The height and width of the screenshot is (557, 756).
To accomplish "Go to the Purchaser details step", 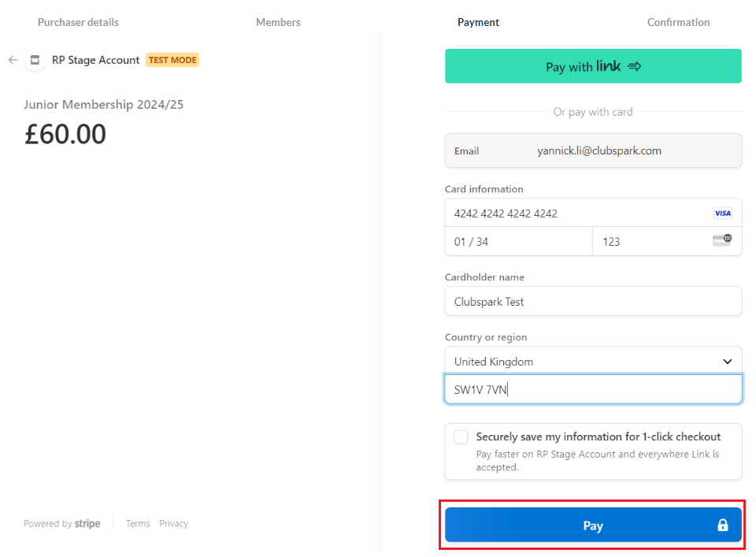I will click(x=78, y=22).
